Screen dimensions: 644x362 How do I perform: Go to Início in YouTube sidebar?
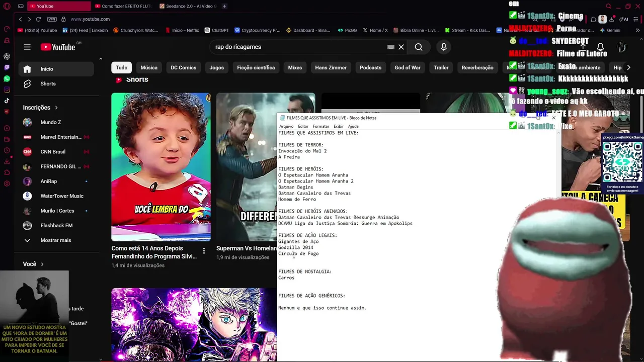56,69
